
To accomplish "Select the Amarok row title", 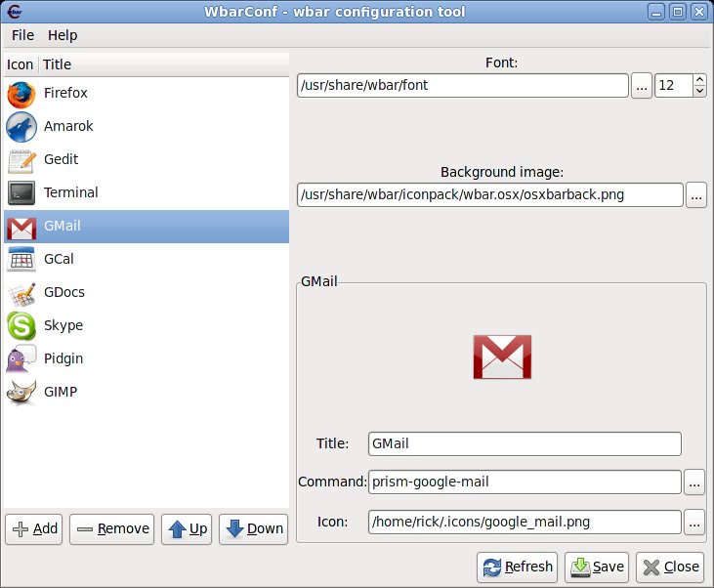I will 68,126.
